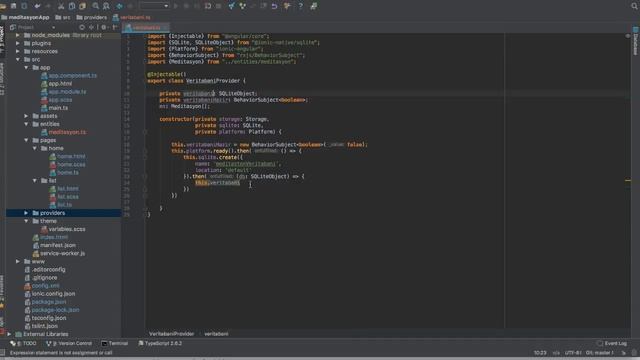Open the TypeScript tool window
The width and height of the screenshot is (640, 360).
pyautogui.click(x=160, y=344)
